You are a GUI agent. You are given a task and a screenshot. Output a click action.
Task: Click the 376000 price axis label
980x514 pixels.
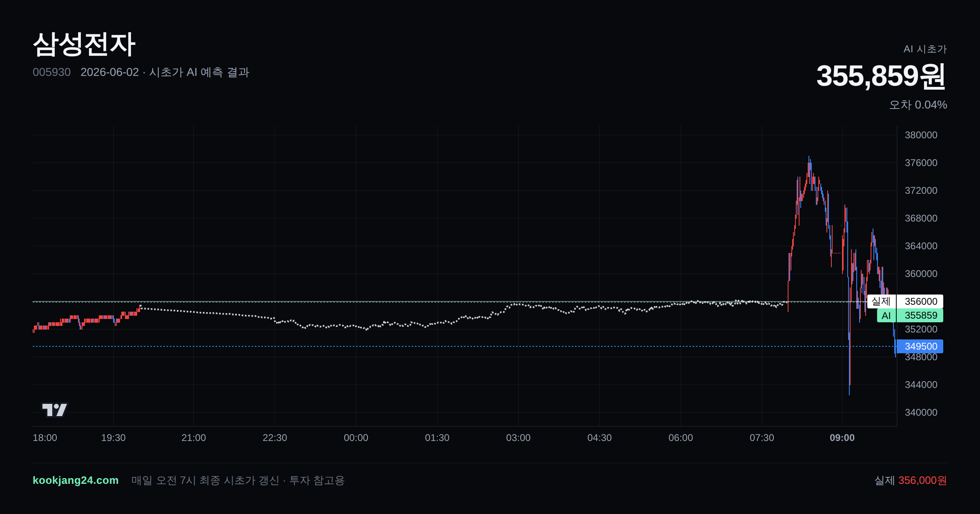coord(921,163)
